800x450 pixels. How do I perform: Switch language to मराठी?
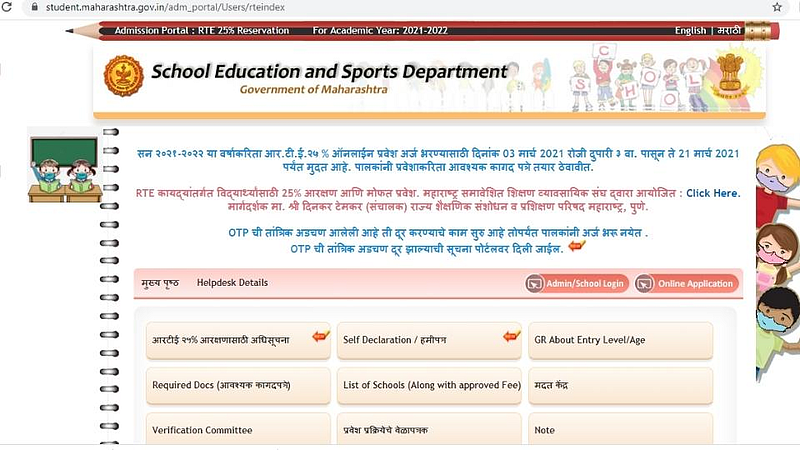pyautogui.click(x=729, y=31)
